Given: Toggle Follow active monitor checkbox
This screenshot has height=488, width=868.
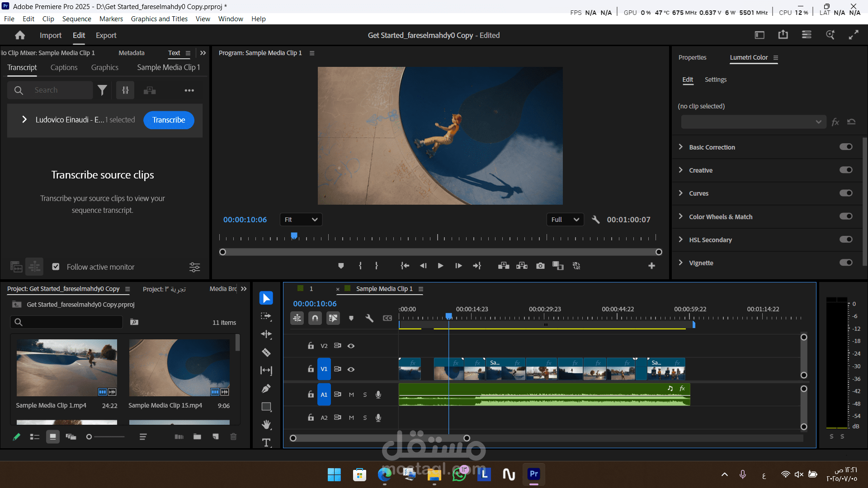Looking at the screenshot, I should (56, 267).
